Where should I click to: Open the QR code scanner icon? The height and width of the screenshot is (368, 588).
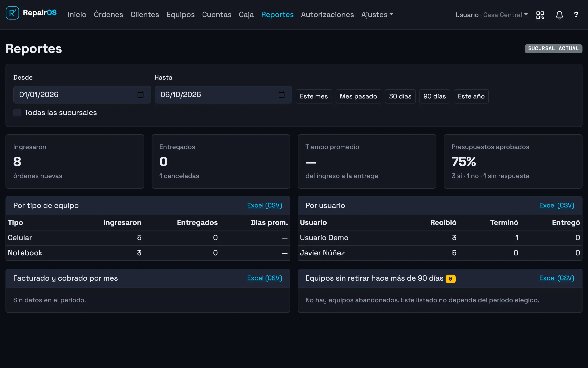540,15
